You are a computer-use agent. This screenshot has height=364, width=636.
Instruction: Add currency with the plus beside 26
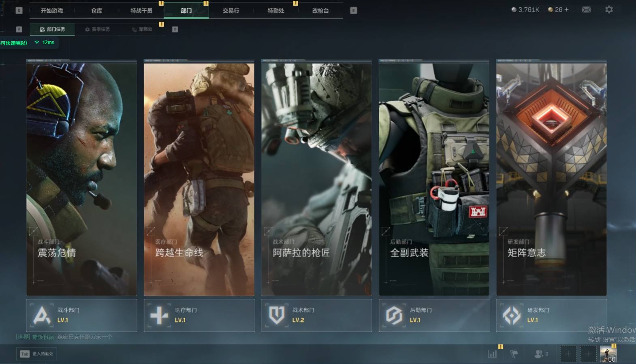(566, 10)
